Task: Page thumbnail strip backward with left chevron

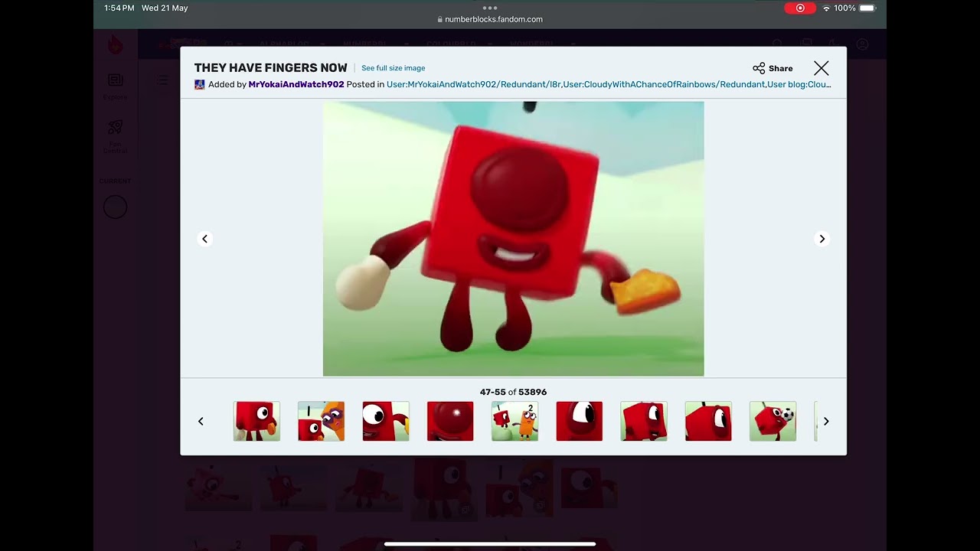Action: (x=201, y=421)
